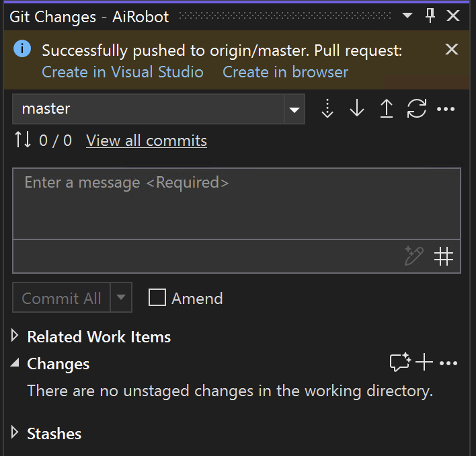This screenshot has height=456, width=476.
Task: Close the Git Changes panel
Action: (x=453, y=15)
